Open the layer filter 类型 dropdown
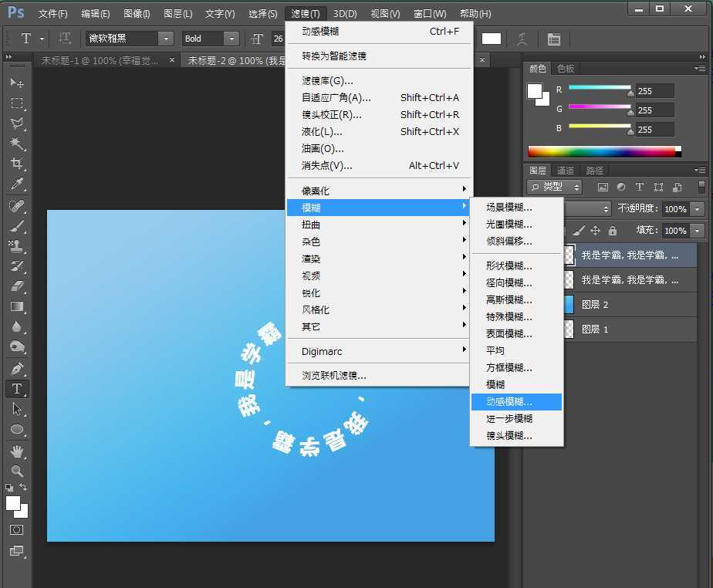The image size is (713, 588). point(554,187)
